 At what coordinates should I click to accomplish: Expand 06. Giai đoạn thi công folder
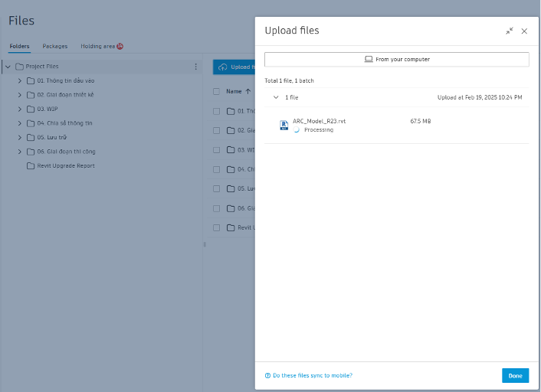pyautogui.click(x=20, y=152)
